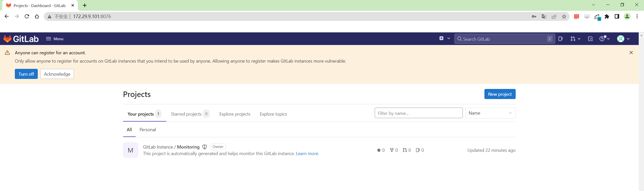Screen dimensions: 644x191
Task: Open the Chrome three-dot menu
Action: (637, 17)
